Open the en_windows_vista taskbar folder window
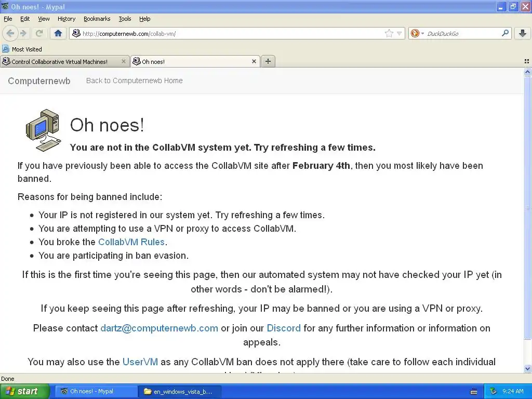 (x=180, y=391)
